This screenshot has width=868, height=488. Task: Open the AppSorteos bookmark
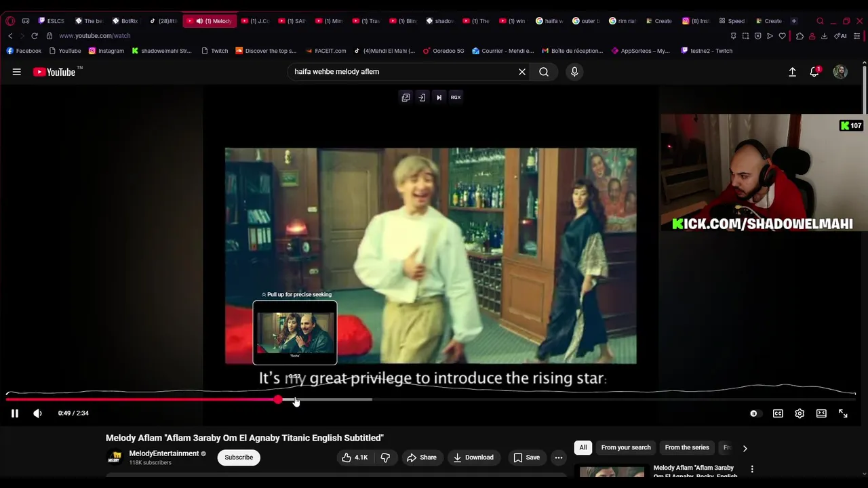pos(641,51)
